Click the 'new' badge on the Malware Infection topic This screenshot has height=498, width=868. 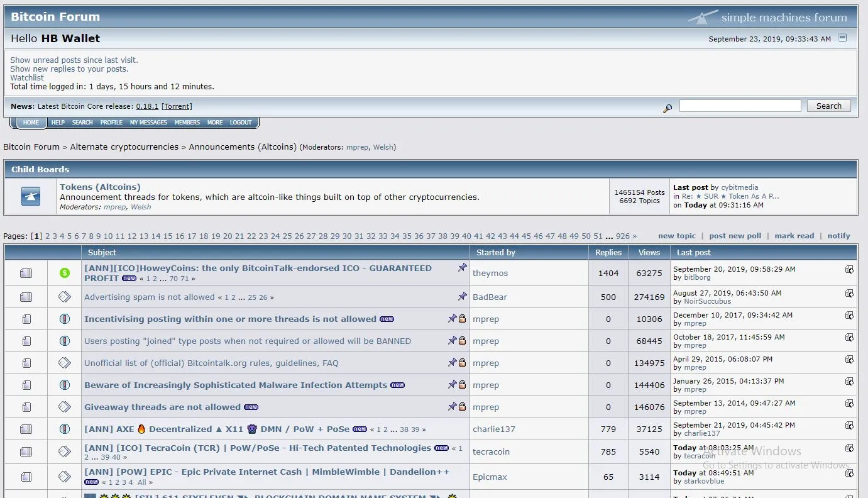point(397,385)
